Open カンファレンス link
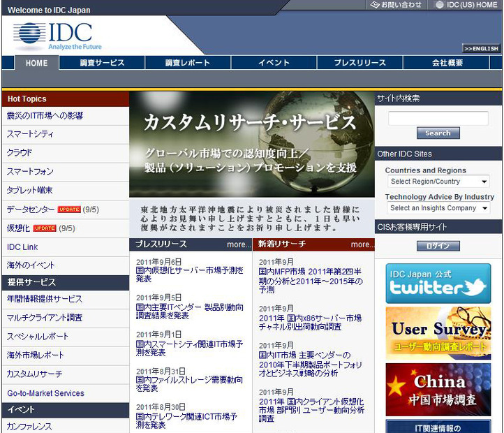504x433 pixels. pos(29,427)
